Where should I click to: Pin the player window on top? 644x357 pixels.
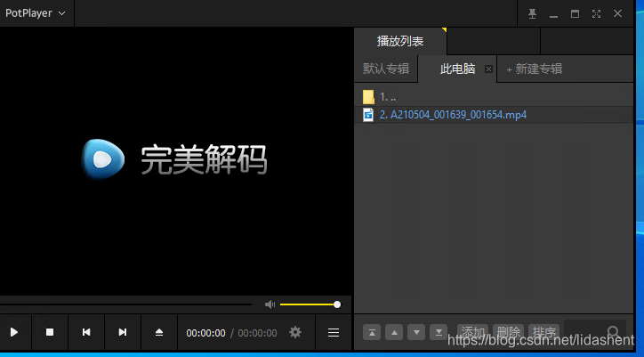(x=532, y=13)
